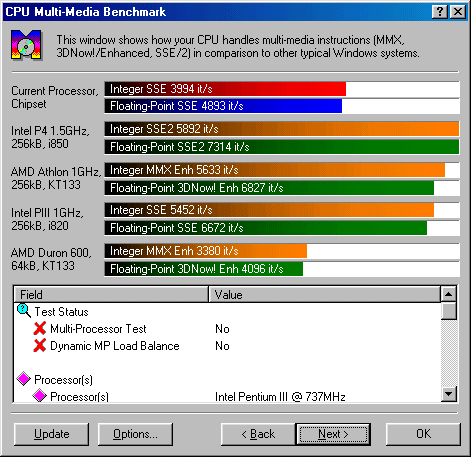Click the Test Status magnifier icon
Screen dimensions: 471x457
coord(24,311)
